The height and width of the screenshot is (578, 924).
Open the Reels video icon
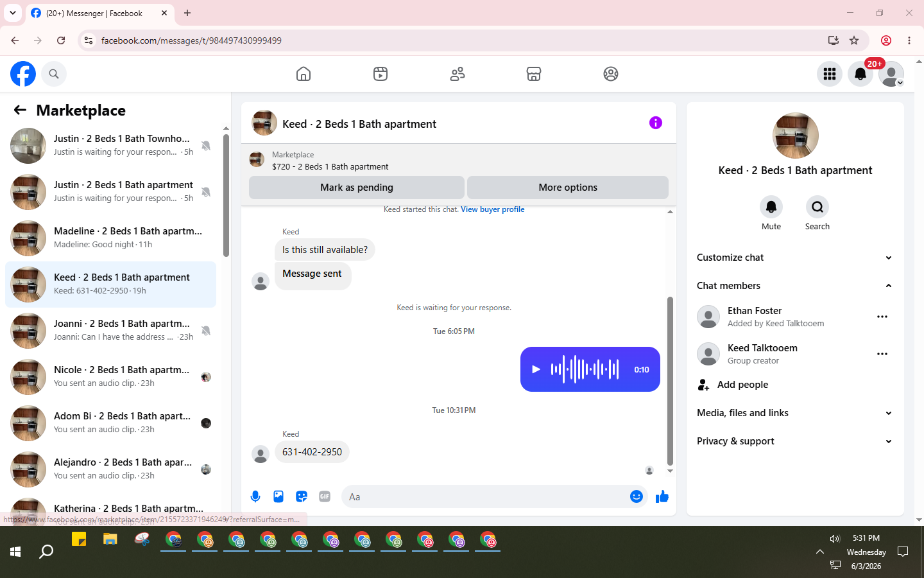pyautogui.click(x=381, y=74)
